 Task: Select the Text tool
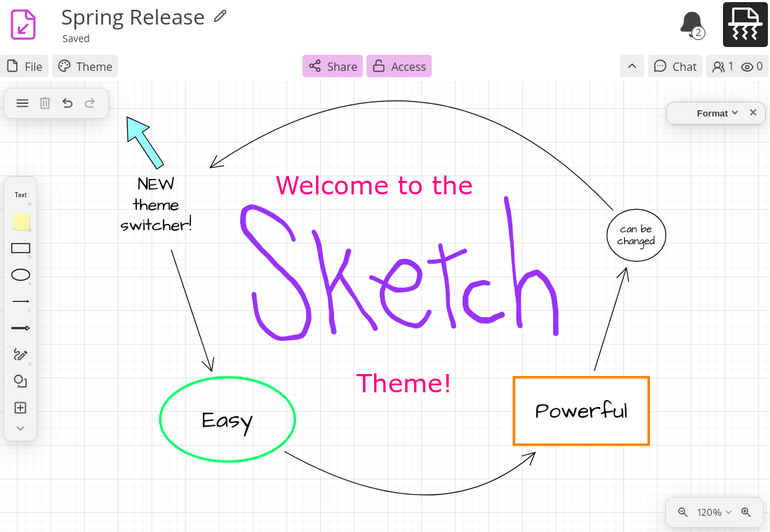(x=20, y=195)
